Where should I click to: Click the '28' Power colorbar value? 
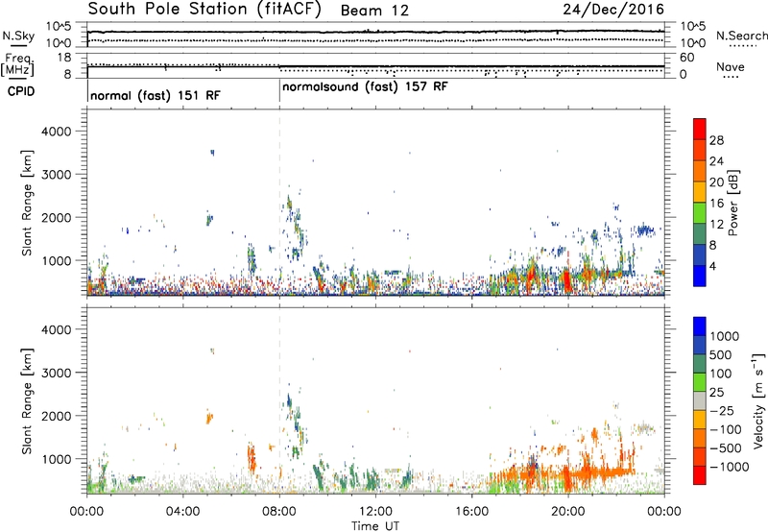(716, 140)
